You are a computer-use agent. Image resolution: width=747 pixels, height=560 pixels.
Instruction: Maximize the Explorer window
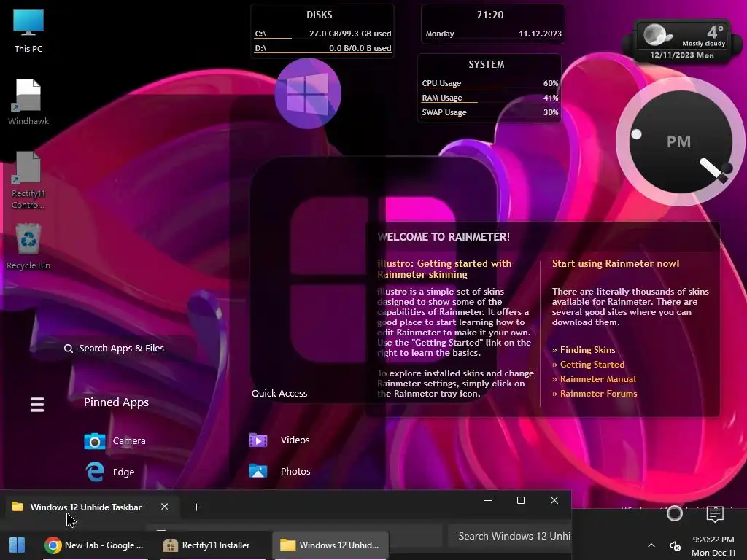pos(521,500)
